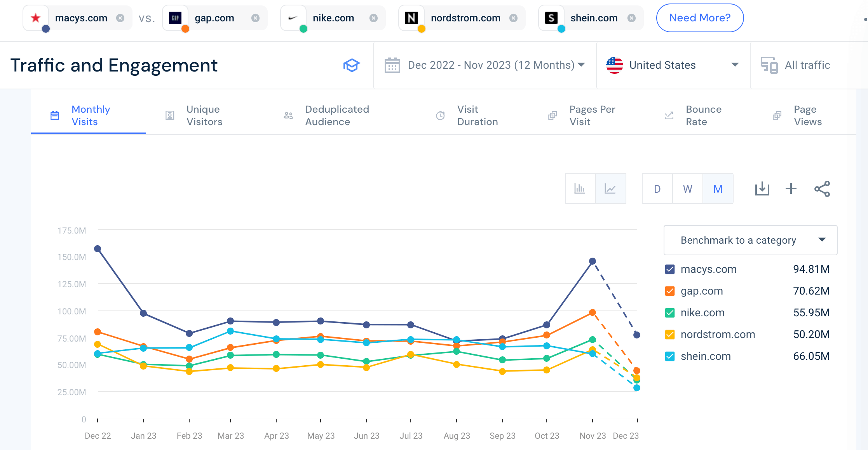Click the gap.com favicon

[x=175, y=18]
